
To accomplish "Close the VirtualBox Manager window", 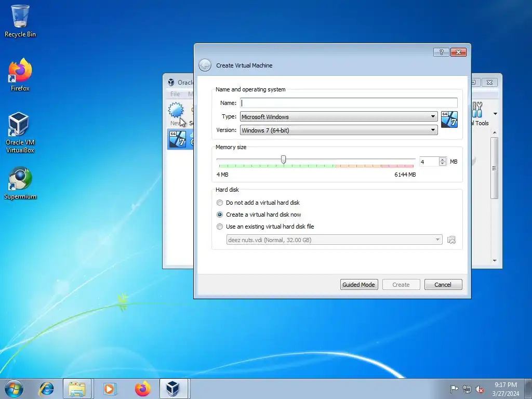I will pos(489,82).
